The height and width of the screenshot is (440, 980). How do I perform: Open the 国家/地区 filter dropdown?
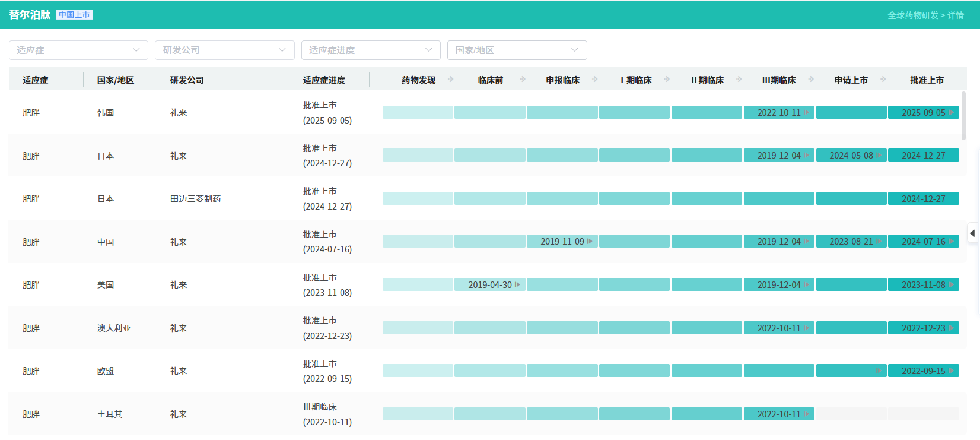[x=517, y=50]
